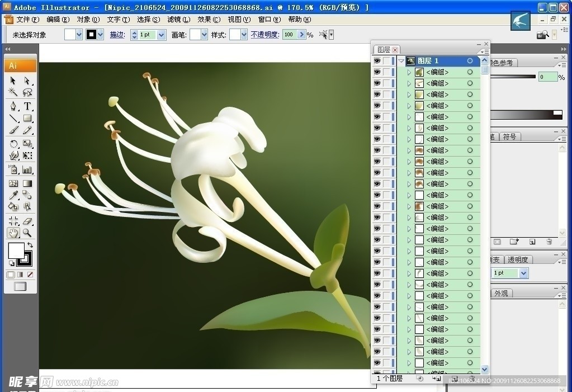Choose the Direct Selection white arrow tool

point(27,81)
